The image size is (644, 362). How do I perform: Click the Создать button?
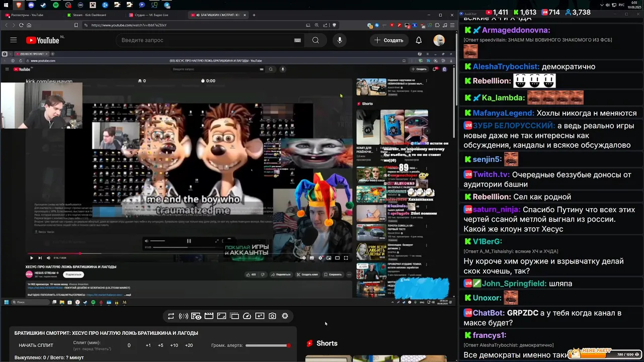388,40
